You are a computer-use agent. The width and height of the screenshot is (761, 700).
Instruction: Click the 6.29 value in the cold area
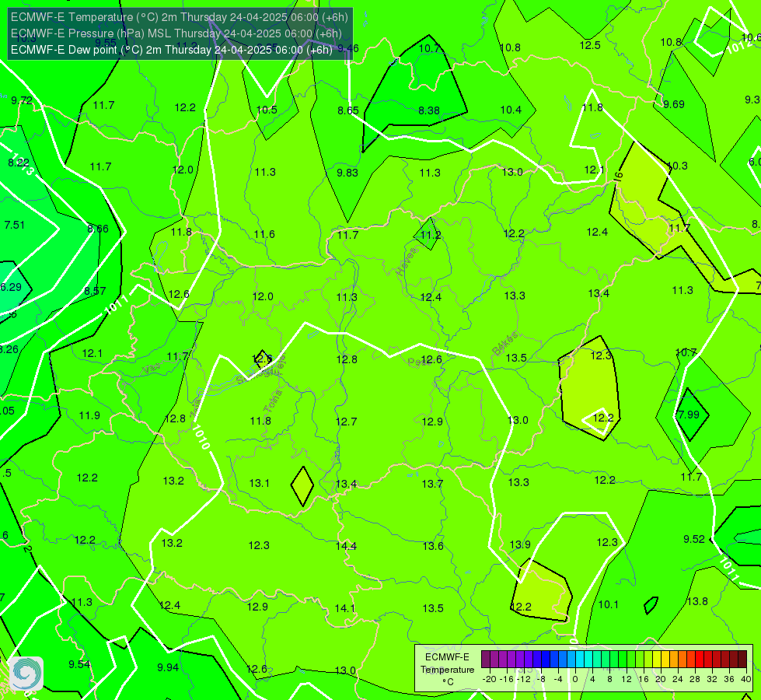click(11, 287)
